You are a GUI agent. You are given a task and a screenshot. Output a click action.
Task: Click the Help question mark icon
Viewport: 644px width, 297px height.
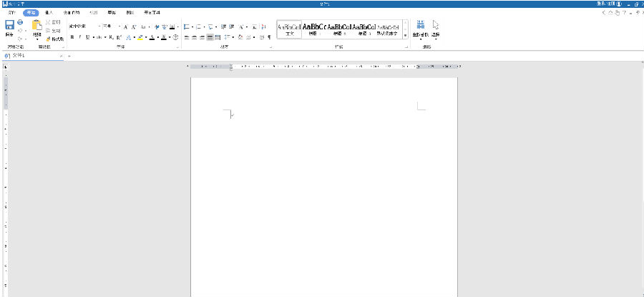click(624, 13)
